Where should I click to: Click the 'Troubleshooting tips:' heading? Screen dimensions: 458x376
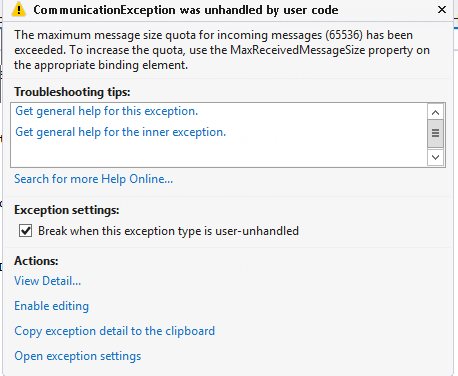tap(72, 92)
